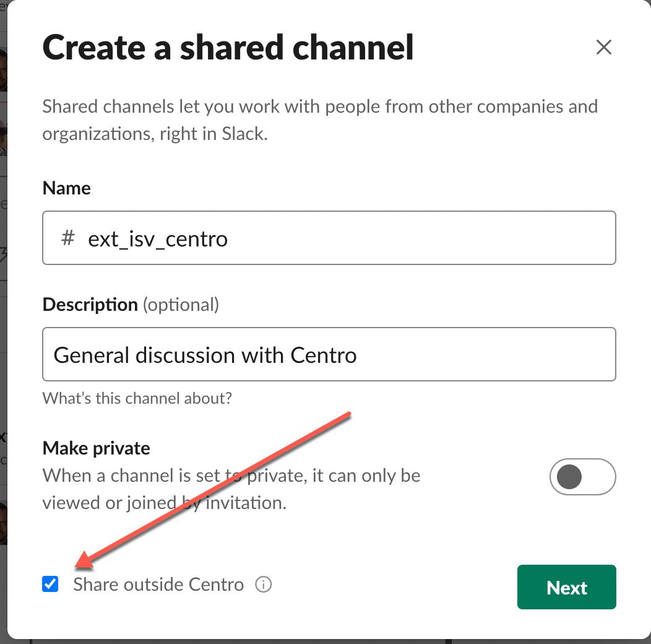Click the 'What's this channel about?' hint text
This screenshot has width=651, height=644.
pyautogui.click(x=137, y=398)
